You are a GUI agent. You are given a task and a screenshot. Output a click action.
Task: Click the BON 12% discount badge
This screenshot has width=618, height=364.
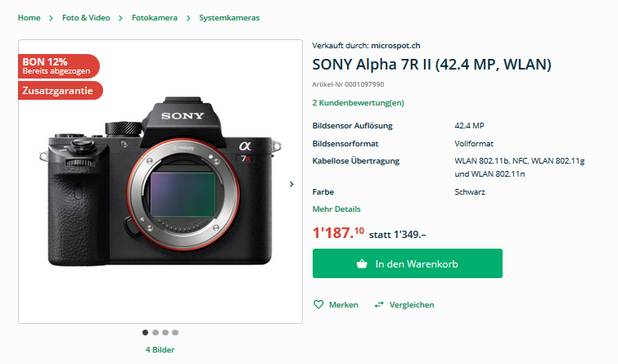click(x=57, y=65)
